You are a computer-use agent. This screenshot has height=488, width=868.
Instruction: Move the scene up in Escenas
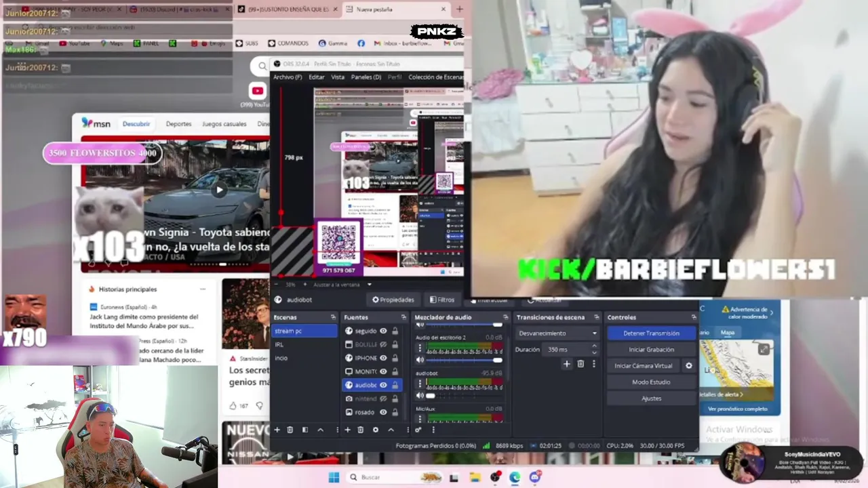point(321,430)
